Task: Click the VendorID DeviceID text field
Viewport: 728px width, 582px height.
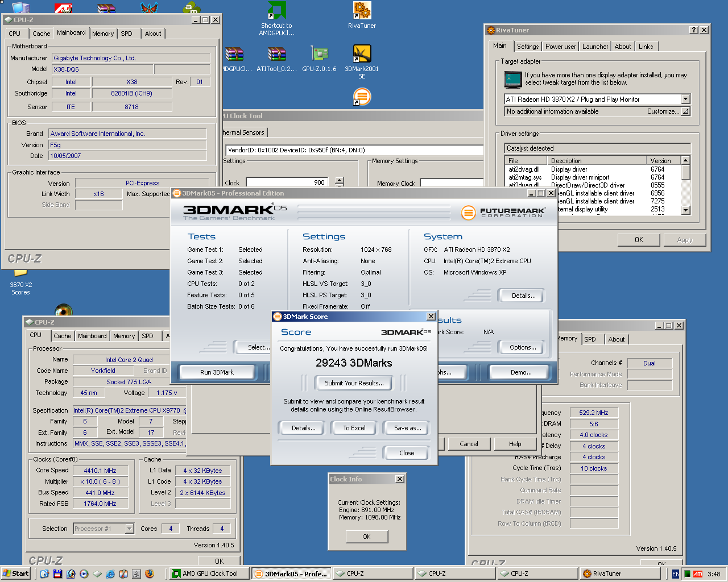Action: tap(354, 150)
